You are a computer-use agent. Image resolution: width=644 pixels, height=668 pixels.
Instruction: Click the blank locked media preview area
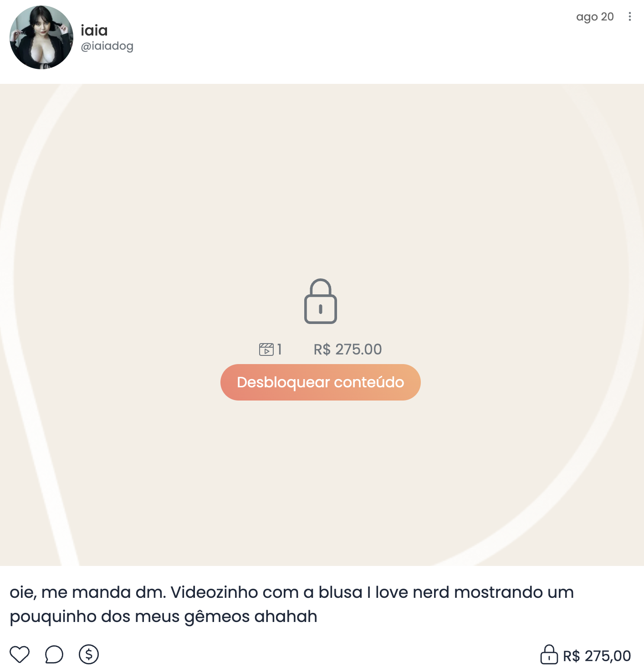pyautogui.click(x=322, y=182)
